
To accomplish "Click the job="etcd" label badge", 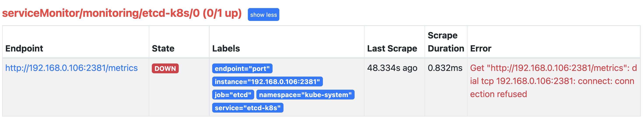I will point(233,95).
